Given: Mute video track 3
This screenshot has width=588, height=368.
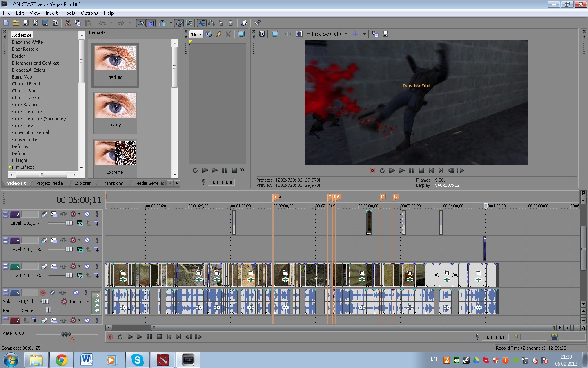Looking at the screenshot, I should point(87,214).
